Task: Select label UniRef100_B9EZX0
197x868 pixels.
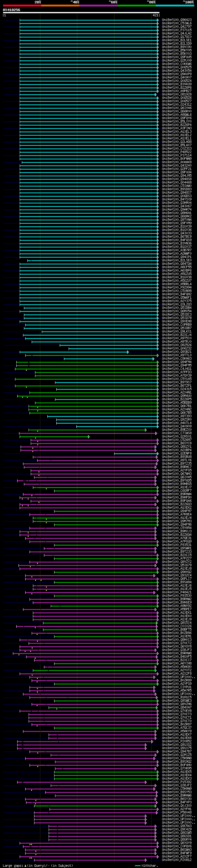Action: [x=177, y=430]
